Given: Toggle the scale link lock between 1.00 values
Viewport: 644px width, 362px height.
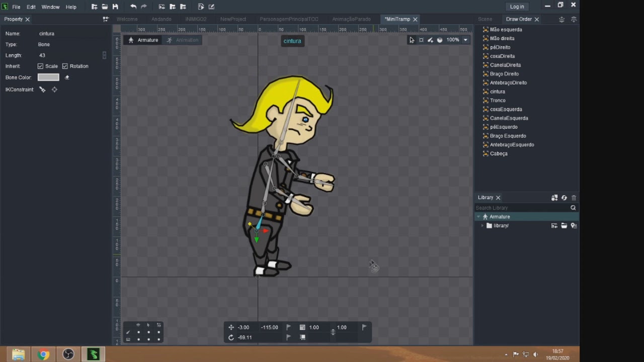Looking at the screenshot, I should click(x=333, y=332).
